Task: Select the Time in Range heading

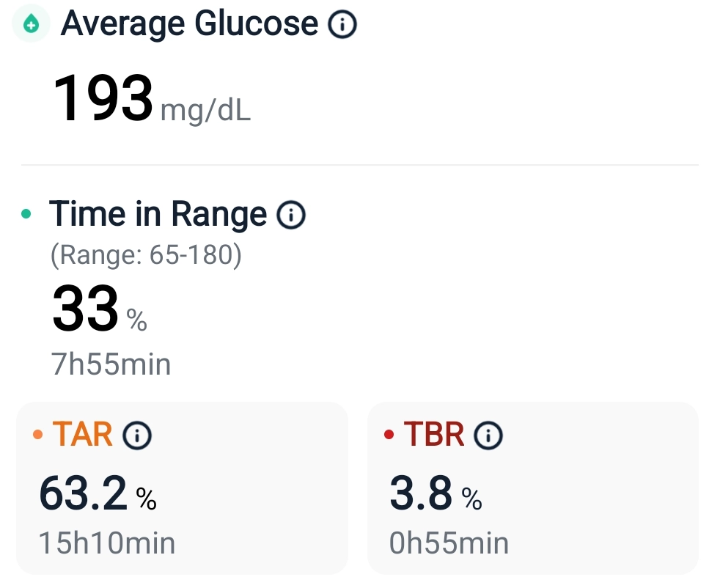Action: tap(158, 214)
